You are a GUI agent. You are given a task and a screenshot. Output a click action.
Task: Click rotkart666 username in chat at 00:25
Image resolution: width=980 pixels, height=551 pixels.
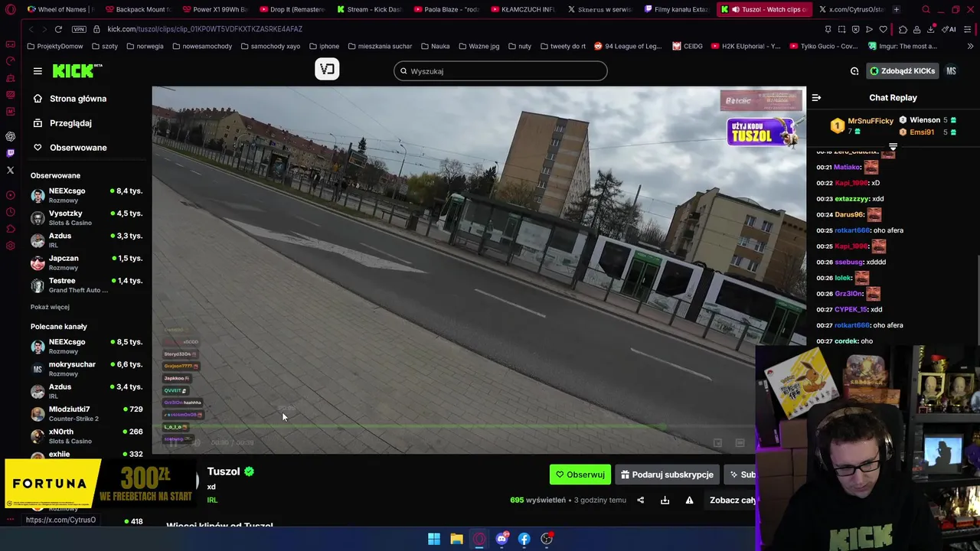(852, 230)
